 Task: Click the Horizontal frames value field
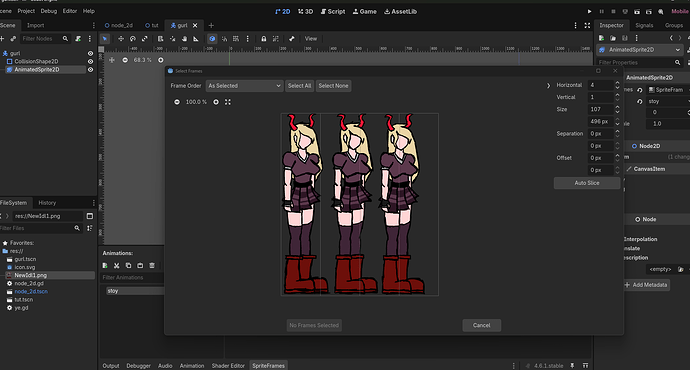click(600, 85)
